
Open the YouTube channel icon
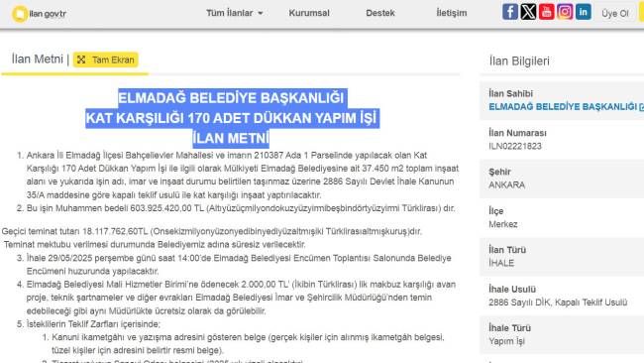546,12
